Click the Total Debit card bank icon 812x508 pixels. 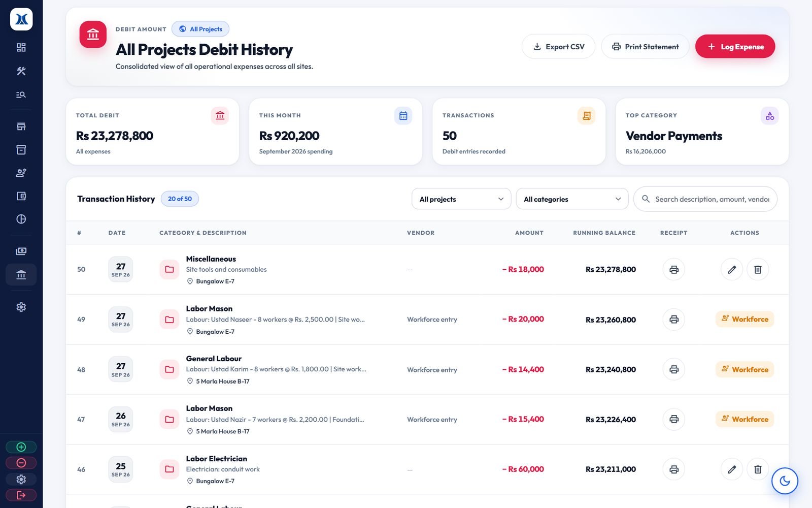click(220, 116)
